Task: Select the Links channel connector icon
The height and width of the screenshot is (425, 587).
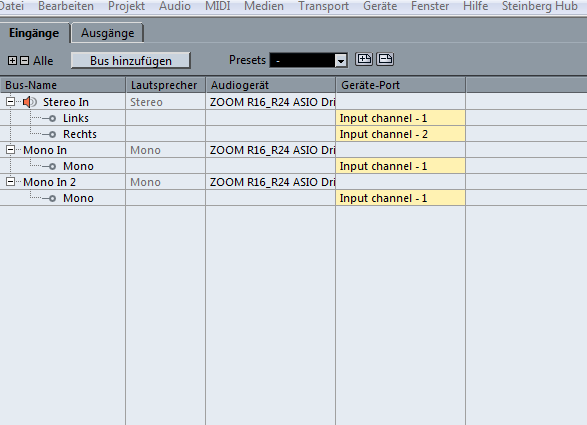Action: click(52, 118)
